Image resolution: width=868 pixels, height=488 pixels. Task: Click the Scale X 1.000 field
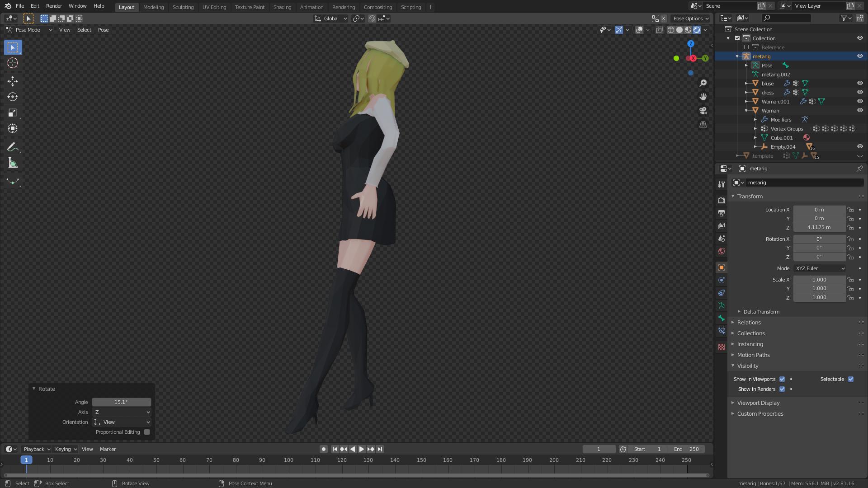(819, 280)
